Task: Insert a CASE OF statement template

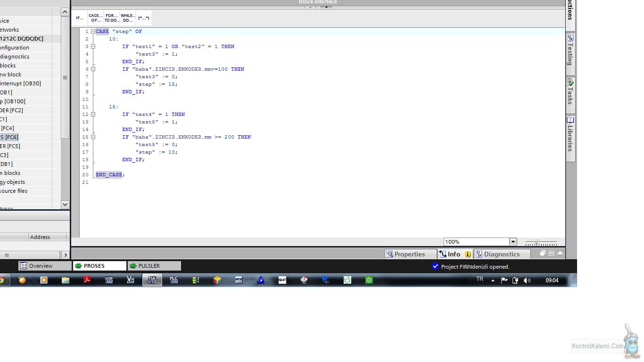Action: coord(96,18)
